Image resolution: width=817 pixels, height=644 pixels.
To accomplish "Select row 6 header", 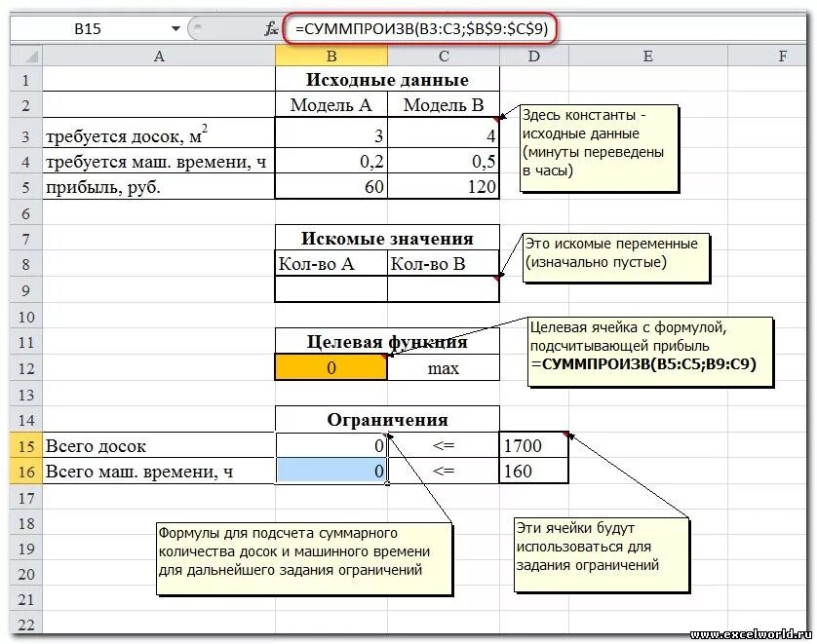I will (26, 213).
